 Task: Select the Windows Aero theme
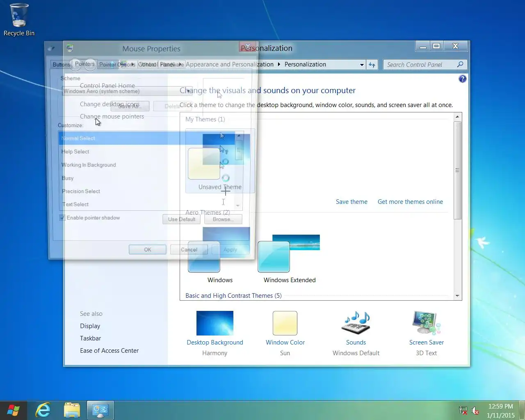(x=220, y=255)
